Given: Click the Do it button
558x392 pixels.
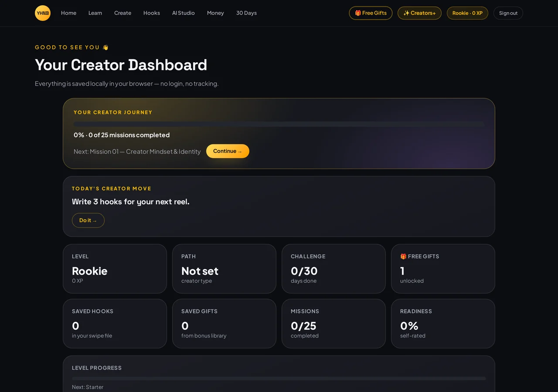Looking at the screenshot, I should [x=88, y=220].
